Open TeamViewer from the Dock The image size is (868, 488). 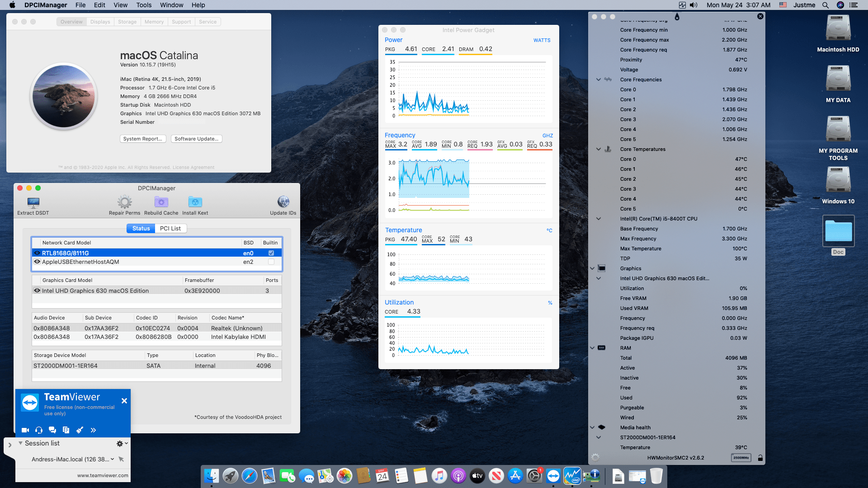pyautogui.click(x=553, y=476)
